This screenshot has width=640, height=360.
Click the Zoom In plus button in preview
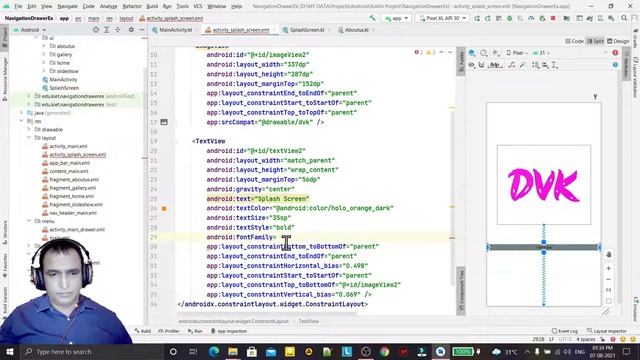tap(609, 269)
